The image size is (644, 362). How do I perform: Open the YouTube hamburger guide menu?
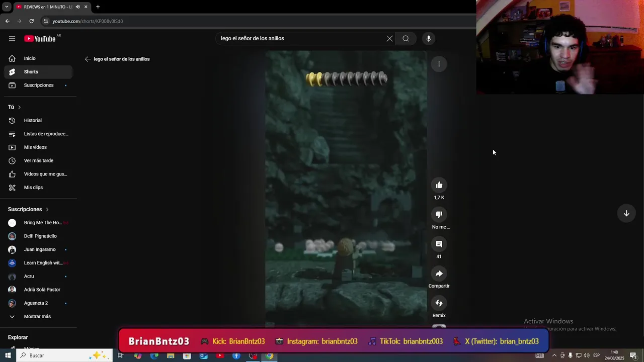pyautogui.click(x=12, y=39)
